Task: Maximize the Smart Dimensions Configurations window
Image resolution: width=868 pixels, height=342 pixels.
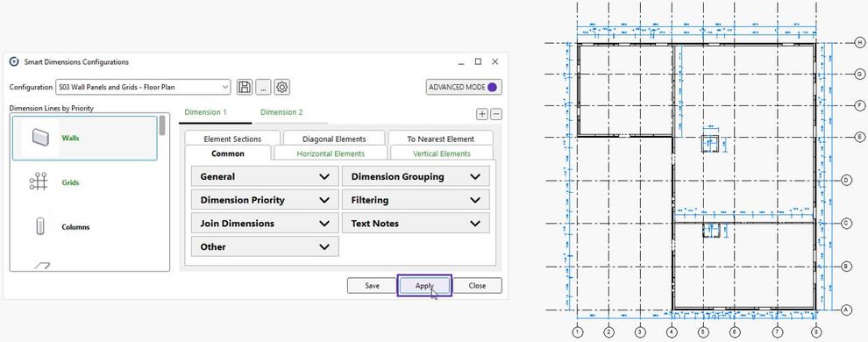Action: point(479,61)
